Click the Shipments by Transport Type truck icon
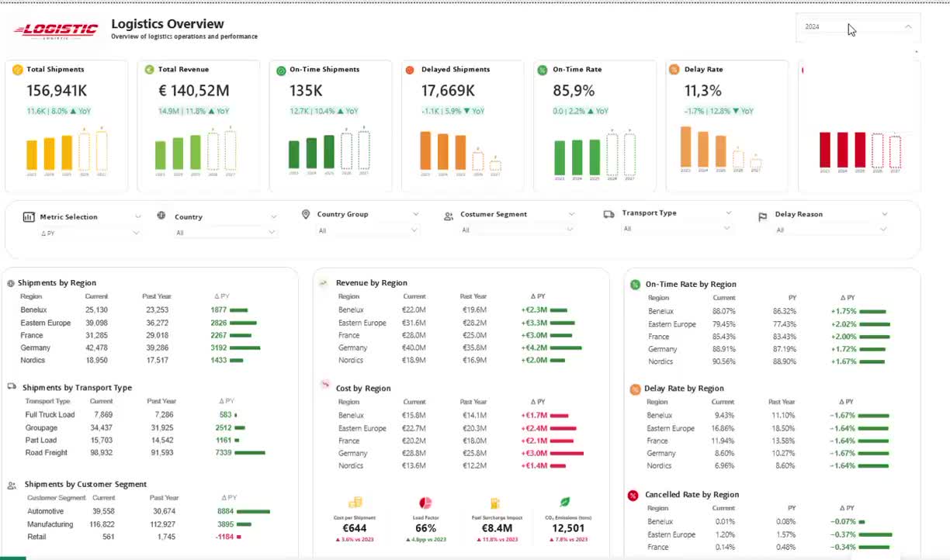Screen dimensions: 950x560 12,386
